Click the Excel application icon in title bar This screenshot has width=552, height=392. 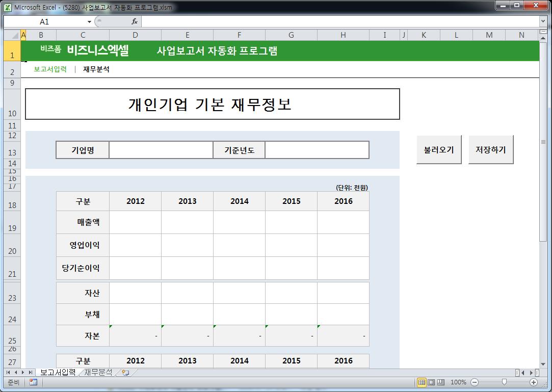8,7
